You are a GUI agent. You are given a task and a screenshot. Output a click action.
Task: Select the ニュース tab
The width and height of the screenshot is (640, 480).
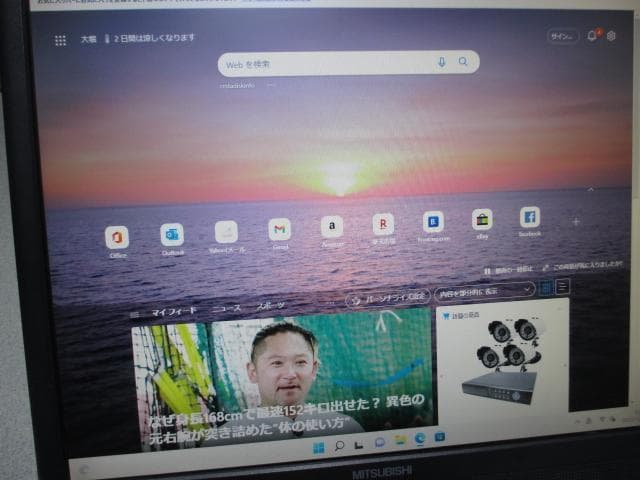pyautogui.click(x=227, y=309)
